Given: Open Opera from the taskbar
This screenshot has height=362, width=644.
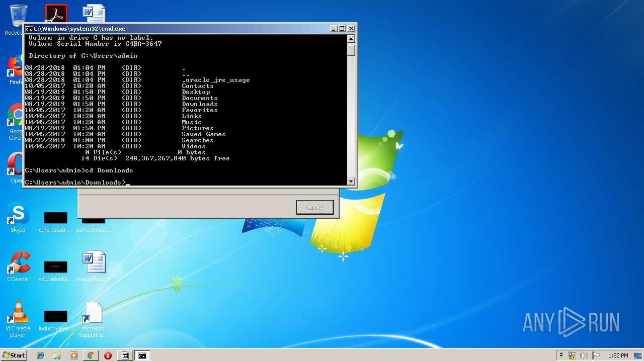Looking at the screenshot, I should [x=108, y=355].
